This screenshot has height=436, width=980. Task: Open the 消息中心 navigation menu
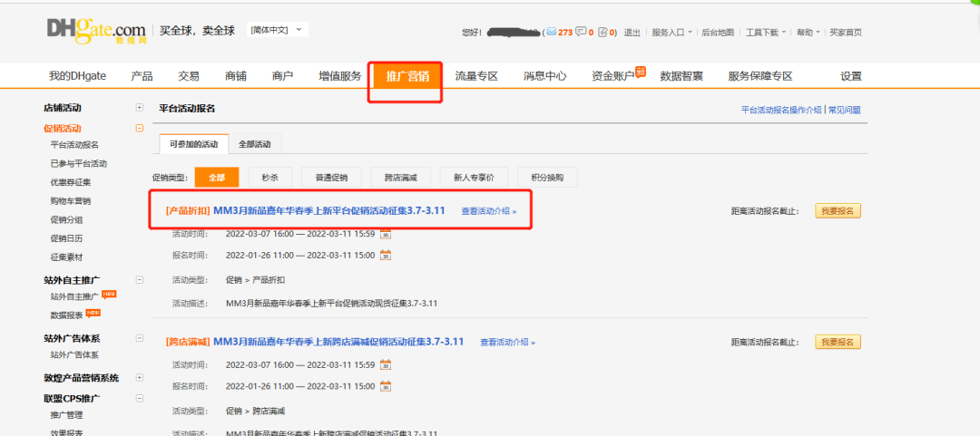[545, 76]
